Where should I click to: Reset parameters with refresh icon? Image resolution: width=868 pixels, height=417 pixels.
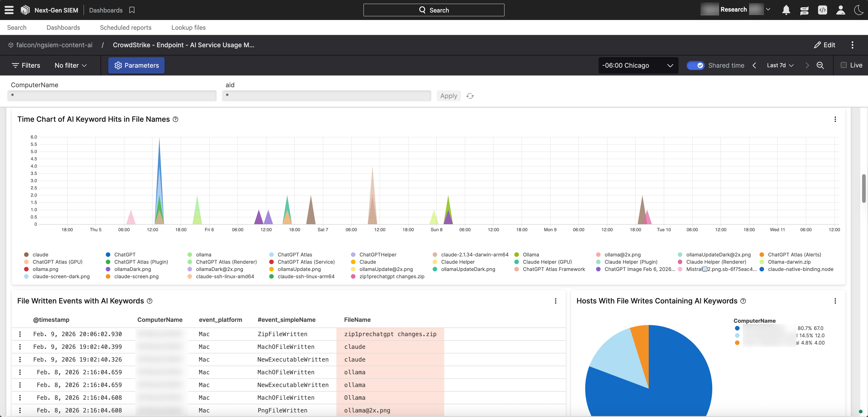click(470, 96)
